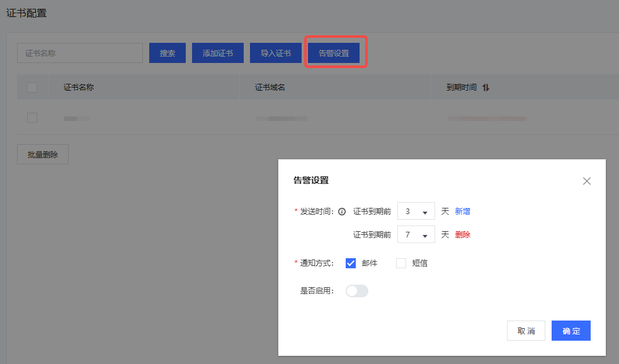Check the select-all checkbox in table header
Screen dimensions: 619x364
click(32, 87)
